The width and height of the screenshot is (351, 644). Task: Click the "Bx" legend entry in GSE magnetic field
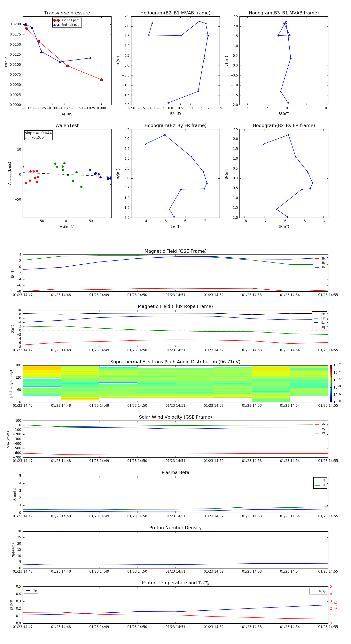(320, 259)
